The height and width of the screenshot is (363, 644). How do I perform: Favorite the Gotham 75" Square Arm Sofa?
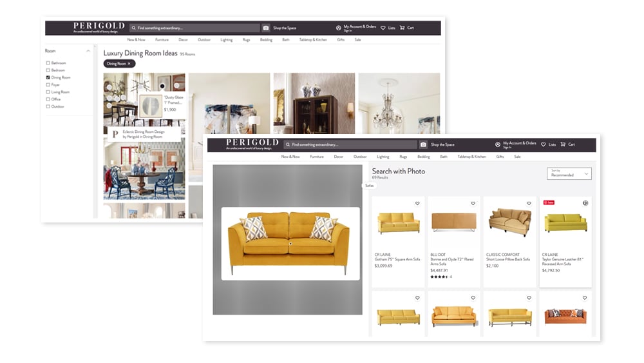(417, 204)
